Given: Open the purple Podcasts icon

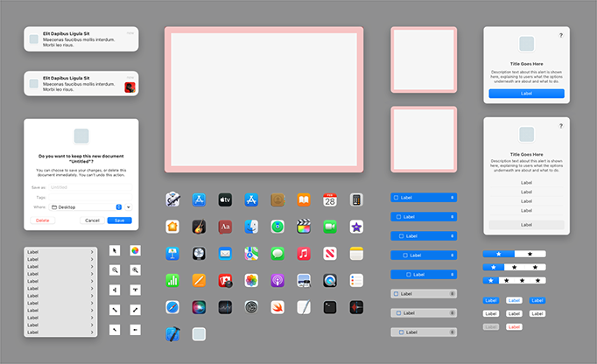Looking at the screenshot, I should (x=277, y=281).
